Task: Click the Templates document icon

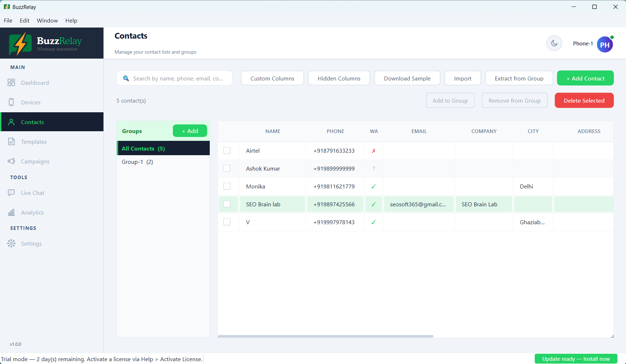Action: pos(11,142)
